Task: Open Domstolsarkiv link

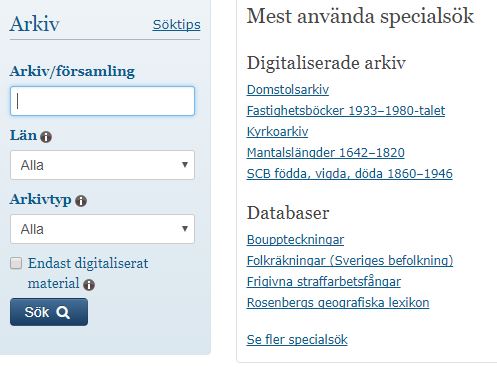Action: [288, 90]
